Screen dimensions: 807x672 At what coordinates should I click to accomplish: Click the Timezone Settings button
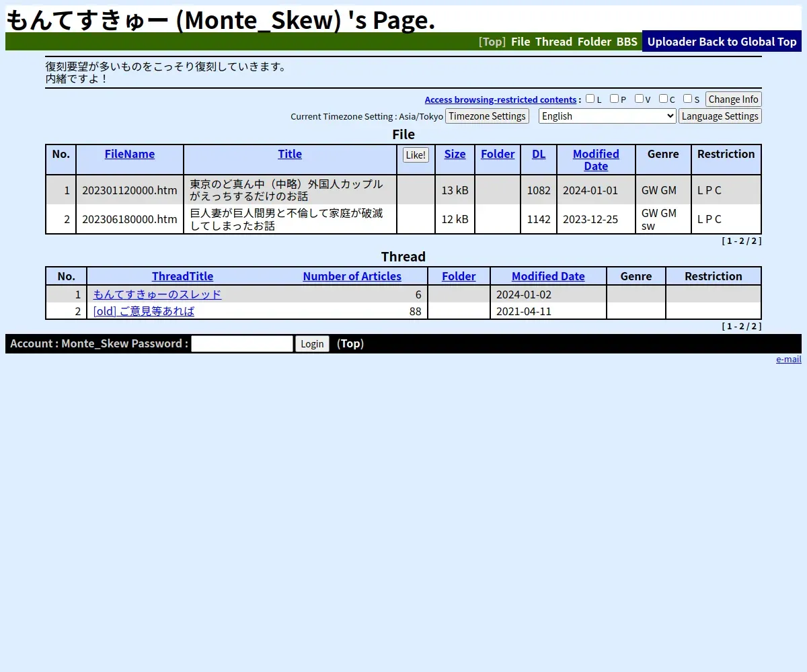pyautogui.click(x=487, y=116)
